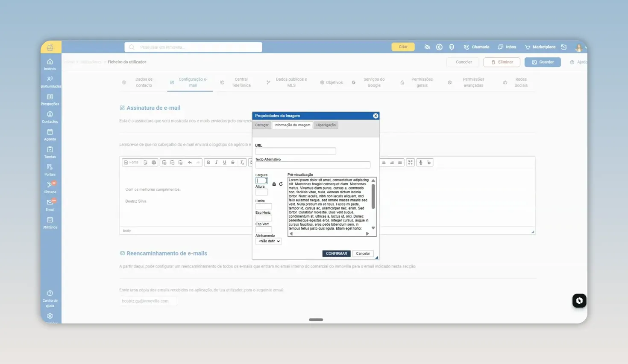Click the crossed-out eye icon in top bar
The image size is (628, 364).
tap(427, 47)
